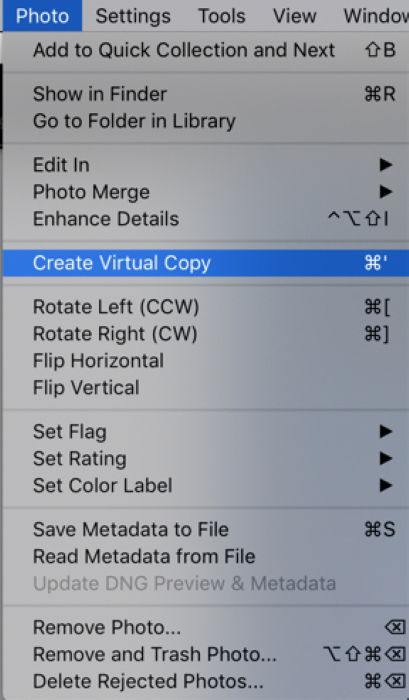Viewport: 409px width, 700px height.
Task: Expand the Set Rating submenu
Action: [206, 458]
